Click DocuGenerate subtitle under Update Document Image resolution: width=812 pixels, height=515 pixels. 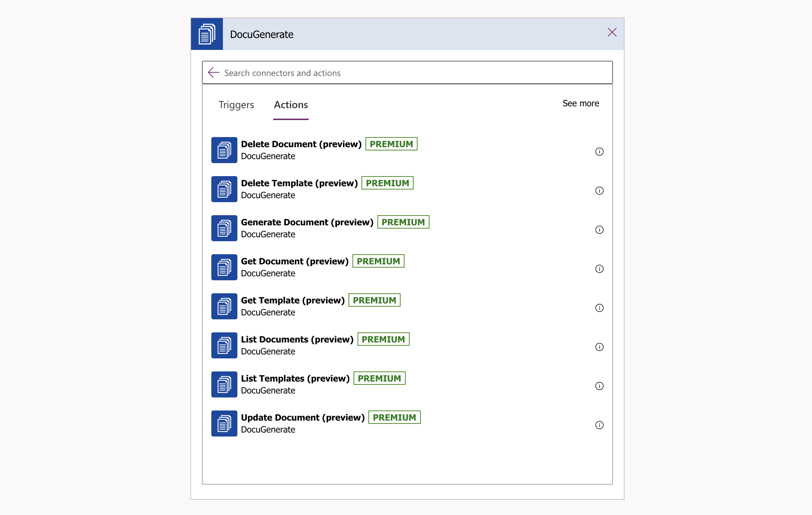coord(268,430)
